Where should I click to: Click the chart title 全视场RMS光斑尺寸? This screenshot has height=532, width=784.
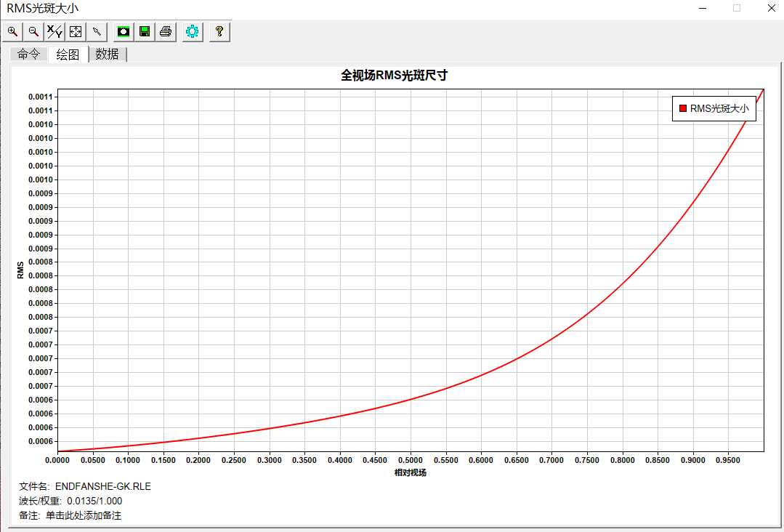coord(394,76)
